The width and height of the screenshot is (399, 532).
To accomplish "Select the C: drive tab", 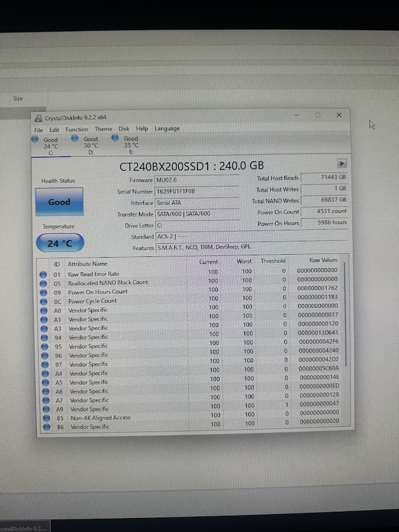I will 51,146.
